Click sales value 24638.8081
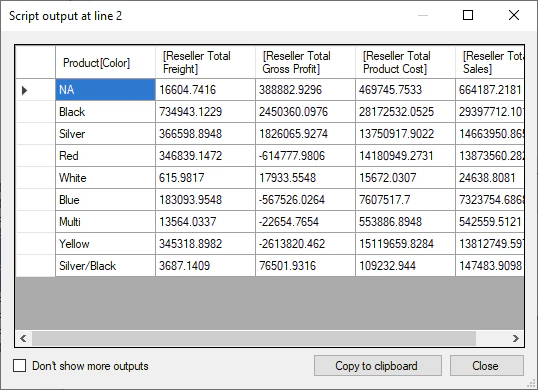The image size is (538, 390). click(x=490, y=178)
